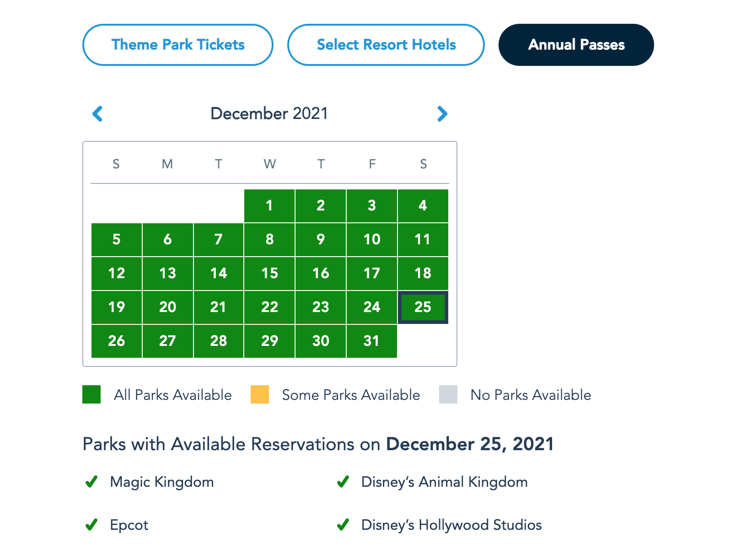This screenshot has height=560, width=741.
Task: Click the gray No Parks Available swatch
Action: point(448,394)
